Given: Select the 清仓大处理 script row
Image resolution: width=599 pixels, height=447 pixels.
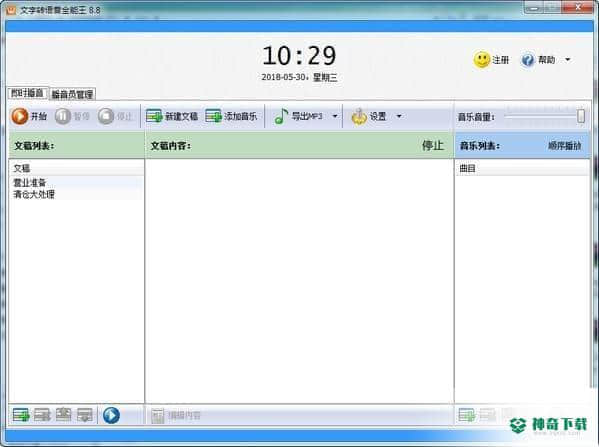Looking at the screenshot, I should [x=76, y=194].
